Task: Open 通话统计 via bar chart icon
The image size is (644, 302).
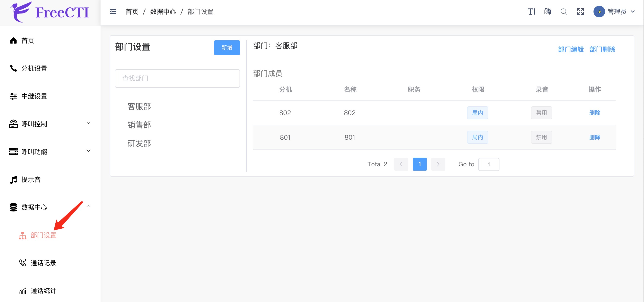Action: click(23, 290)
